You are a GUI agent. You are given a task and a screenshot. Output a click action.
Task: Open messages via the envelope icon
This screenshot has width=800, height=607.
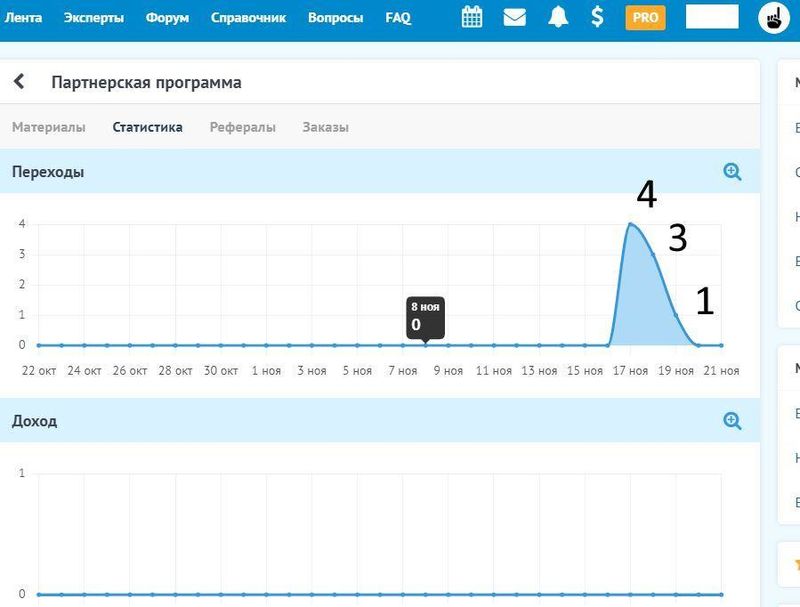coord(514,17)
